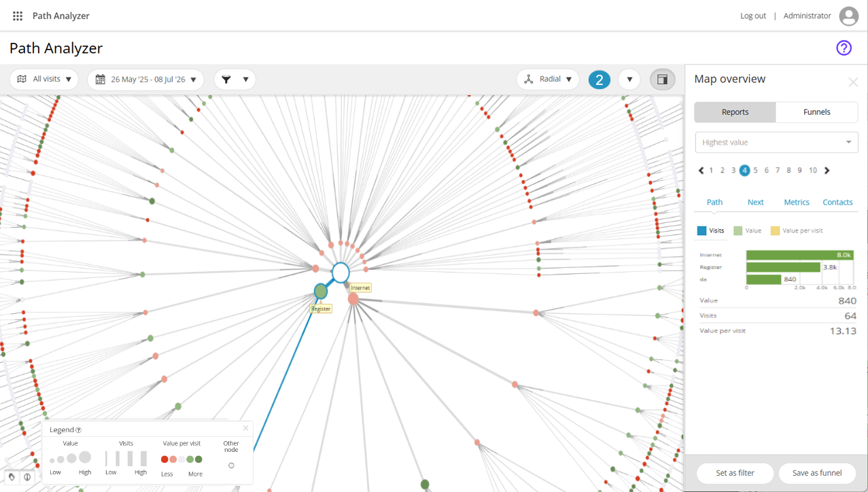Click the Other node sample circle in legend

point(231,465)
